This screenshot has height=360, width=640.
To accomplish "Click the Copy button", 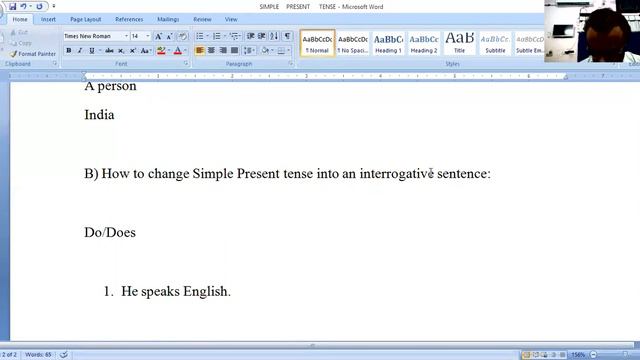I will click(21, 43).
